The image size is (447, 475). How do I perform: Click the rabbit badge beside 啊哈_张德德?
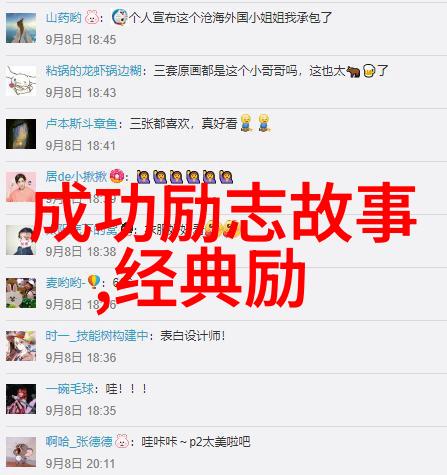click(122, 441)
